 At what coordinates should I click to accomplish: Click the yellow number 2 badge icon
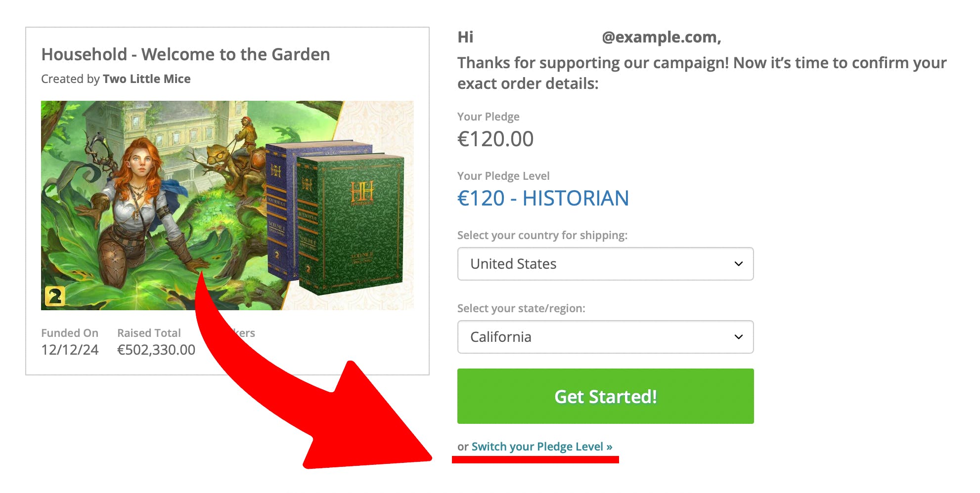55,296
